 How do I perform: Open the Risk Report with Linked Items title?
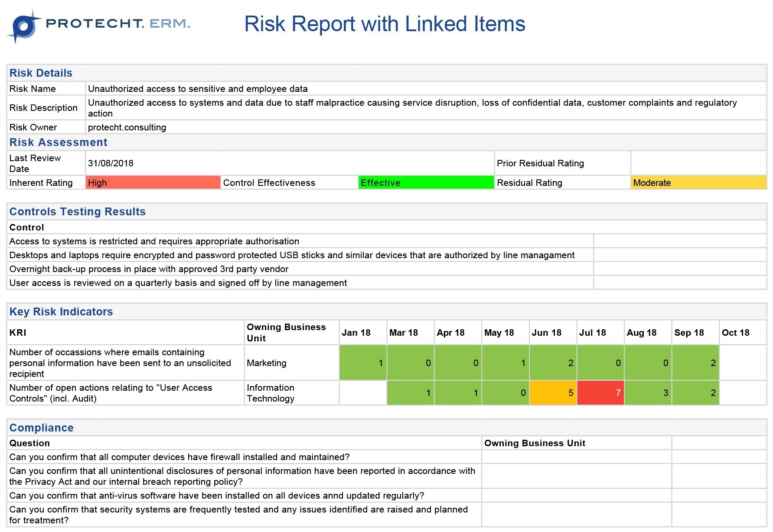[x=385, y=24]
